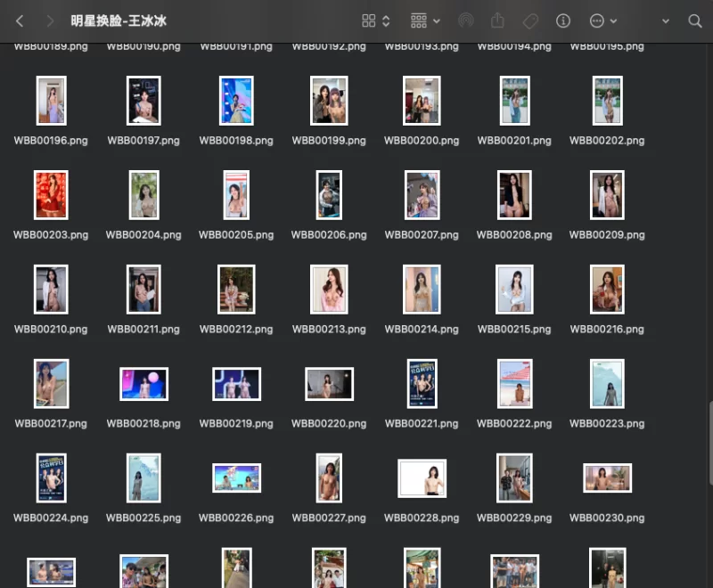Screen dimensions: 713x588
Task: Expand the toolbar overflow chevron
Action: pyautogui.click(x=666, y=20)
